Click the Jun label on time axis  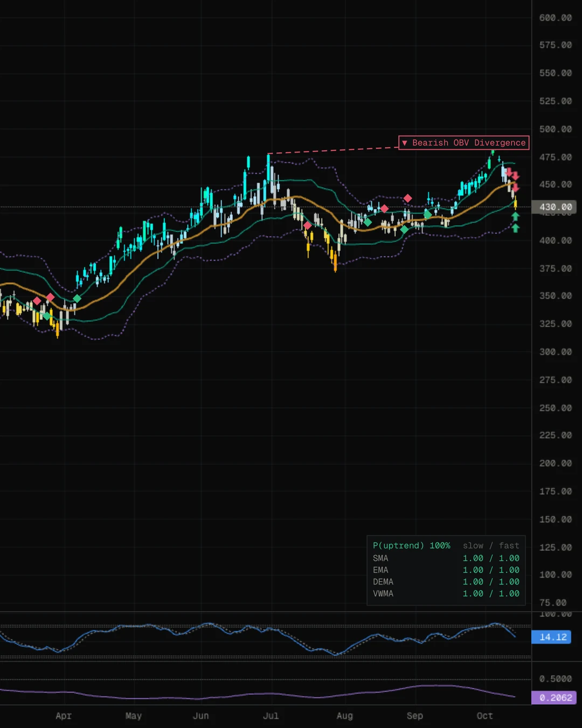click(201, 716)
